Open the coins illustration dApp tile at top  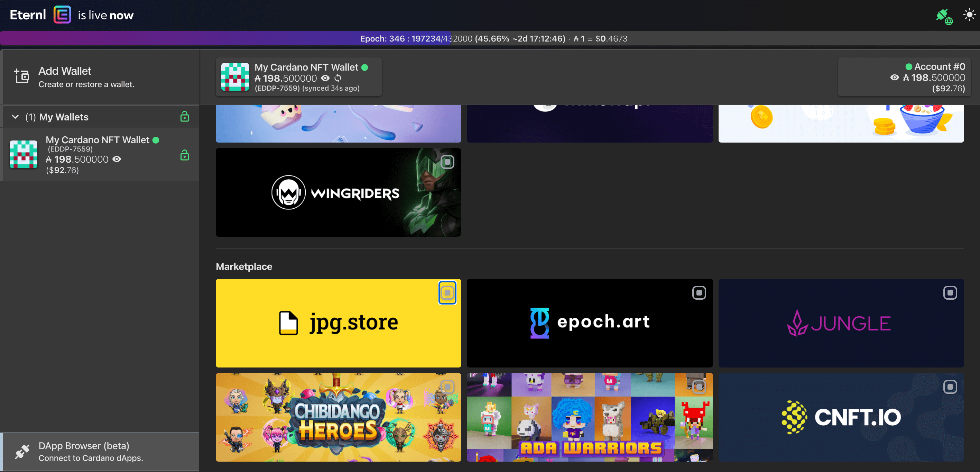click(x=841, y=124)
